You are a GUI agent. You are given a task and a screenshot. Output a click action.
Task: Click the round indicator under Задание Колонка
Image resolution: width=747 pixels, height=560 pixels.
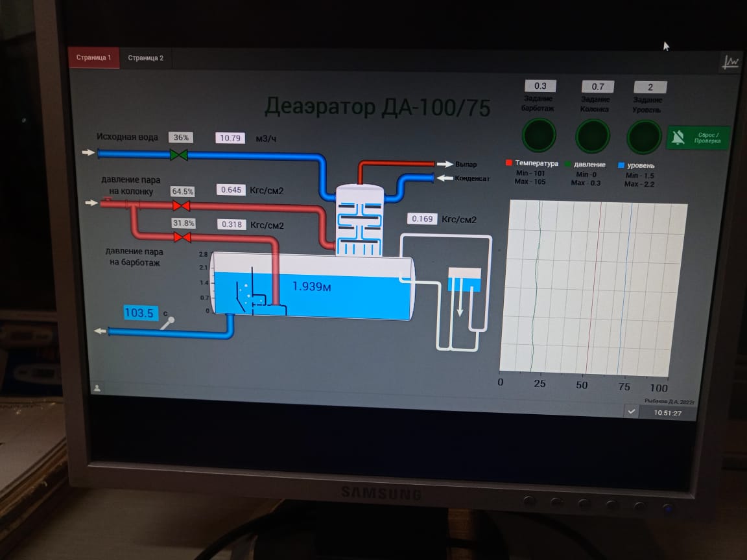[x=593, y=136]
